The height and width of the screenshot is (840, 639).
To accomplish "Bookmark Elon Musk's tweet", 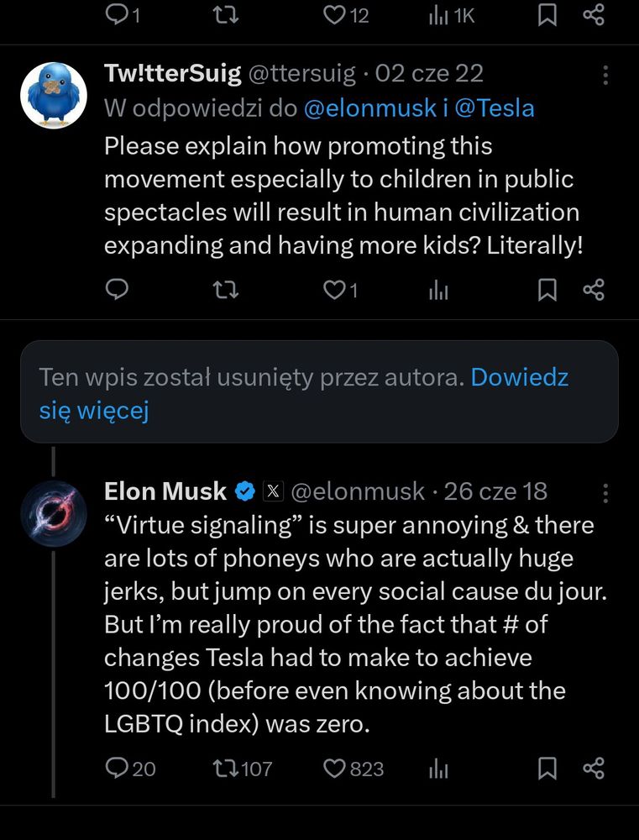I will pos(547,768).
